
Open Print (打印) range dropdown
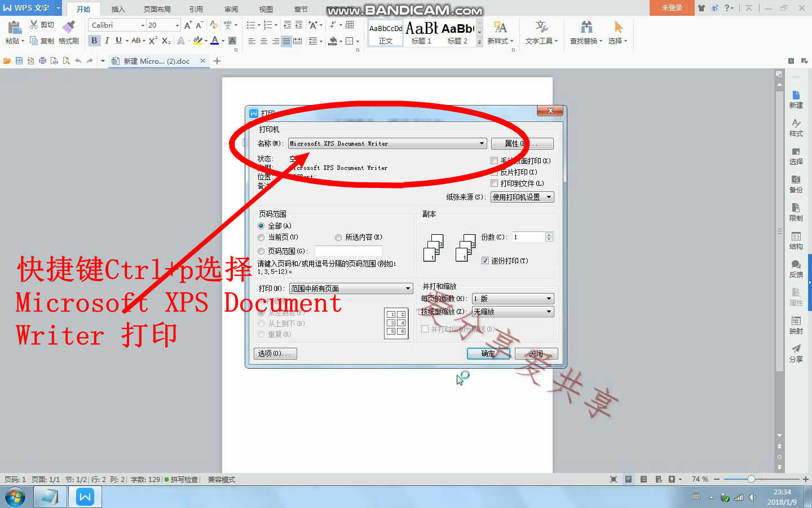pos(351,288)
